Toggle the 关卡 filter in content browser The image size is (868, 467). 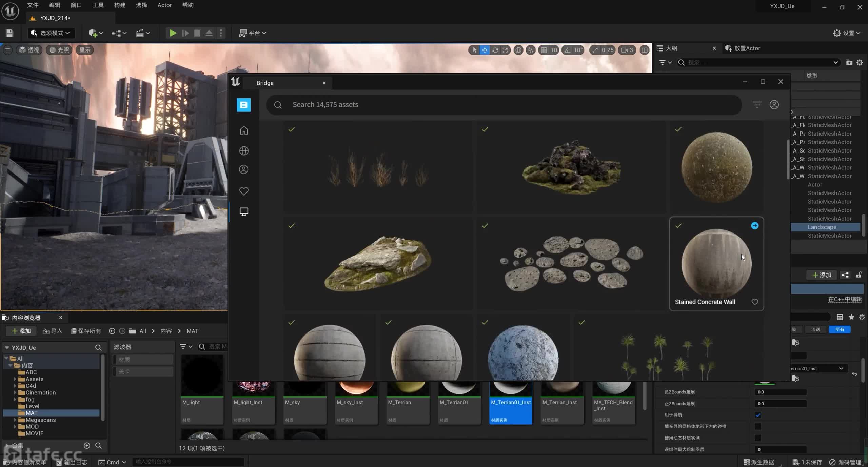coord(143,371)
